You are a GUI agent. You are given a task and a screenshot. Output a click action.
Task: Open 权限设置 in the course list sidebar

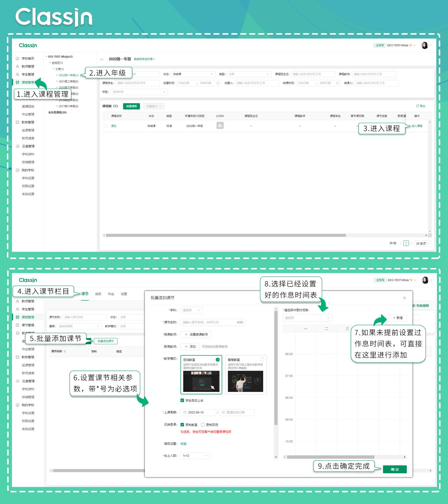point(28,186)
